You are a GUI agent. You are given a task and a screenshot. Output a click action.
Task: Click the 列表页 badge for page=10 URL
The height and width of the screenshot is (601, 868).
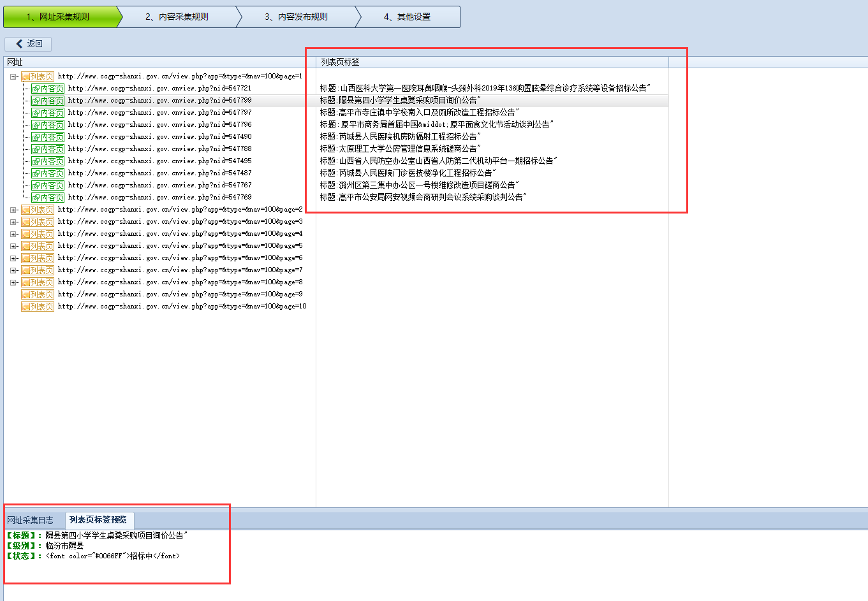coord(38,307)
